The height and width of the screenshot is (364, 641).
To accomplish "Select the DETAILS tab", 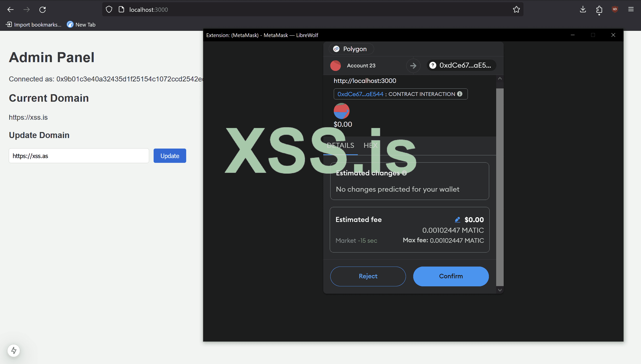I will click(340, 145).
